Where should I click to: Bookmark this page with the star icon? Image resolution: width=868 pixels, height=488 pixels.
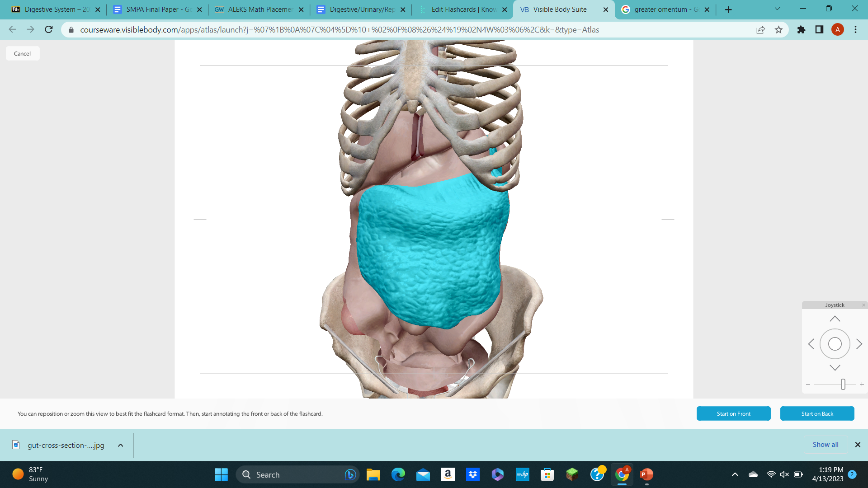(779, 30)
